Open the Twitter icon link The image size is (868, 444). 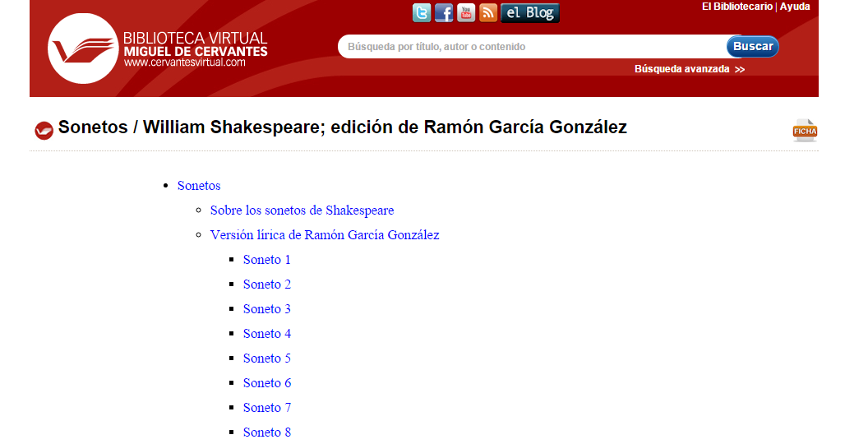click(x=422, y=12)
